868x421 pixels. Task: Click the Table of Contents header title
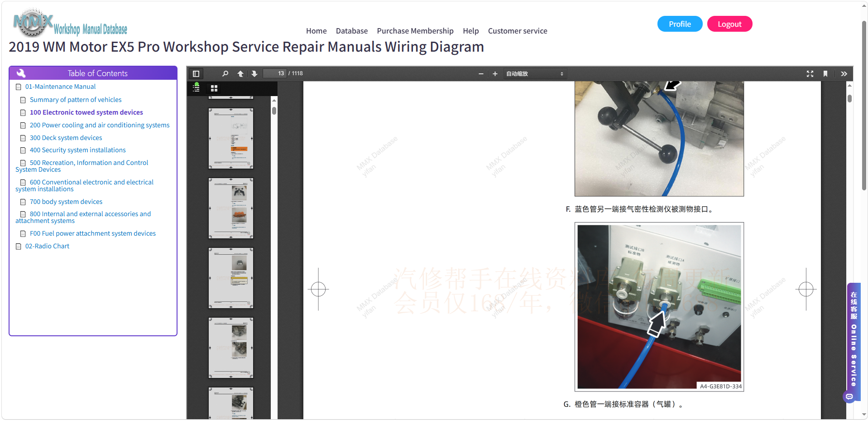pos(97,73)
